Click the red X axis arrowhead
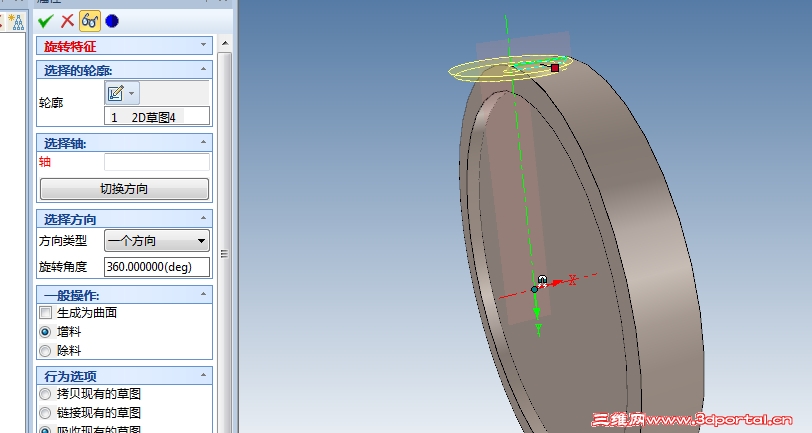 click(x=557, y=283)
